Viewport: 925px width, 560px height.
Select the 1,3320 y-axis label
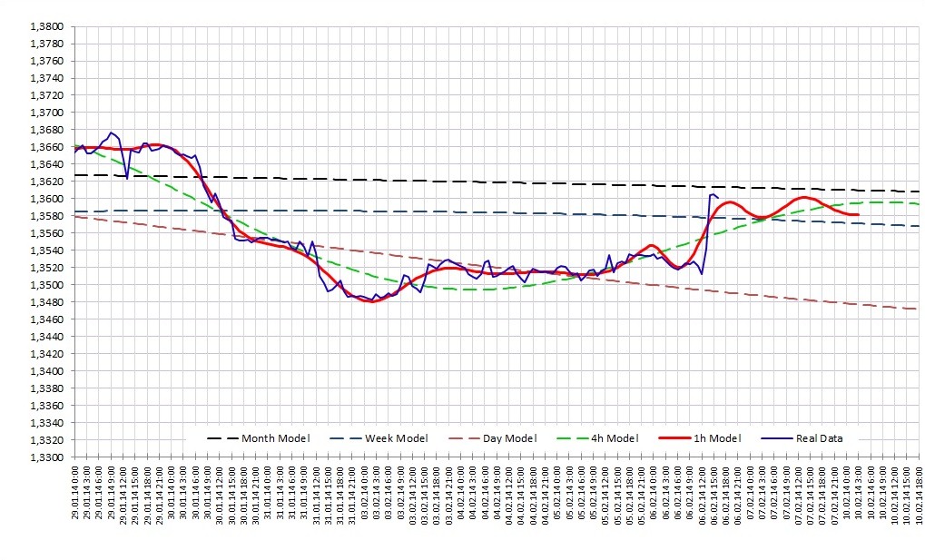[46, 439]
